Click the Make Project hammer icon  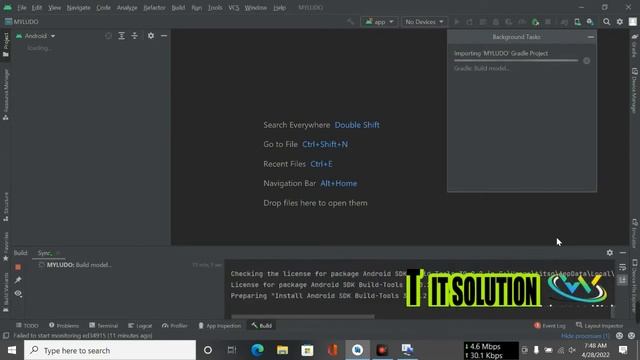click(x=350, y=22)
